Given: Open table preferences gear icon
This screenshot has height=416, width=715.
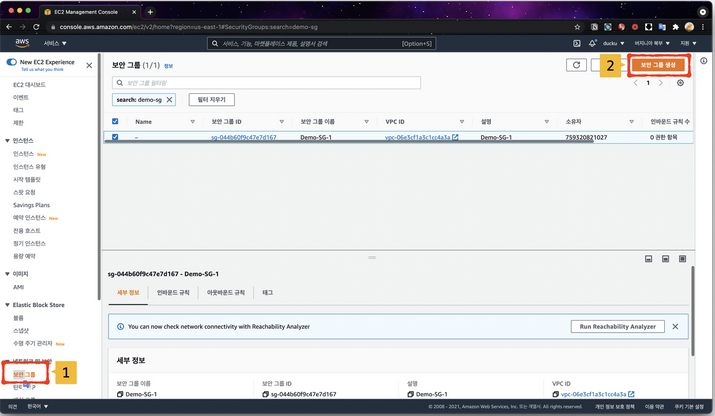Looking at the screenshot, I should 680,83.
